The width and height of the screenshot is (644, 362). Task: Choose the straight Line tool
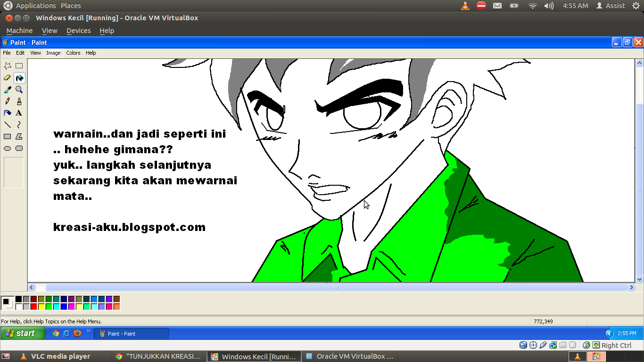[8, 125]
